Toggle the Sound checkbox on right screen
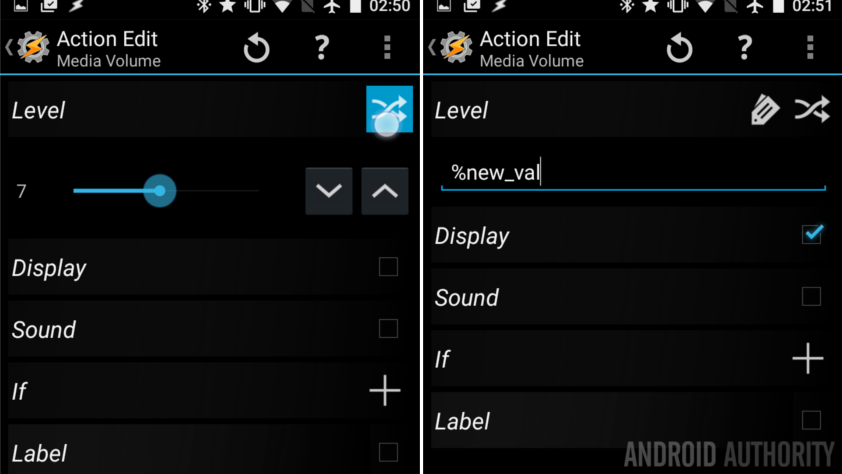This screenshot has height=474, width=842. 811,296
